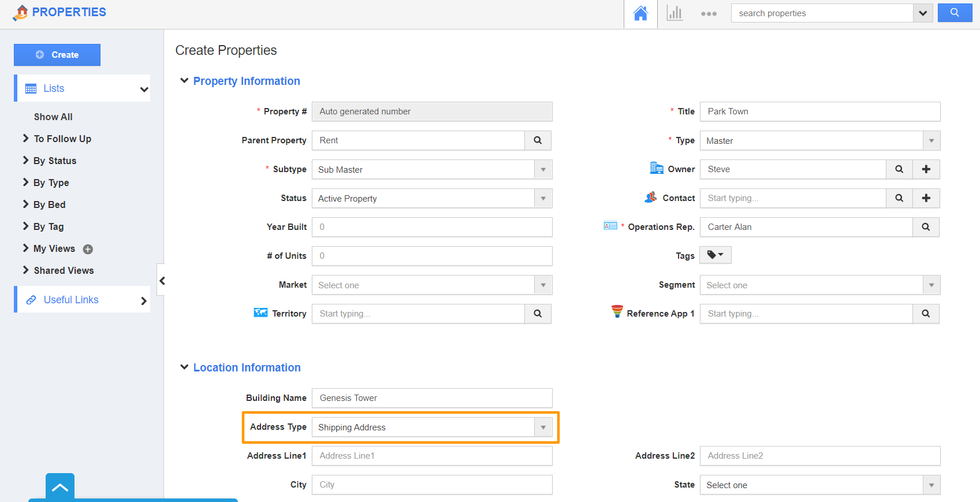
Task: Collapse the Property Information section
Action: click(184, 81)
